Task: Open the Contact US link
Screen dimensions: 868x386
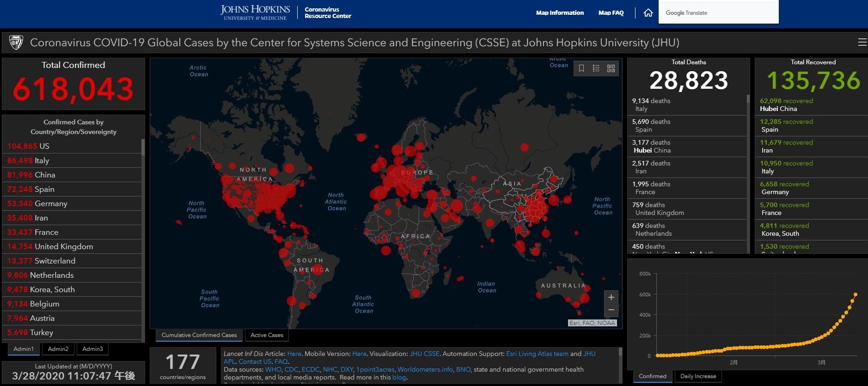Action: click(255, 361)
